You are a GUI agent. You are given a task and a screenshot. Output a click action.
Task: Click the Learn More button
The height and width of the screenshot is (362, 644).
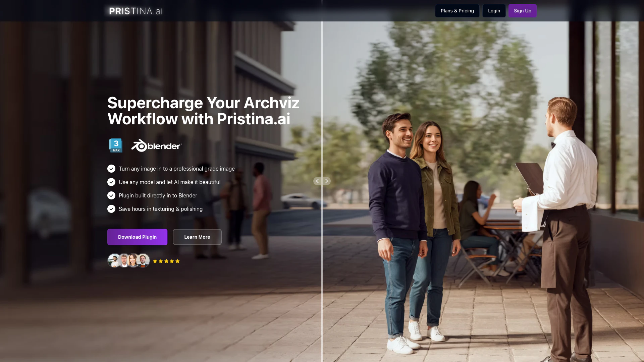click(197, 237)
